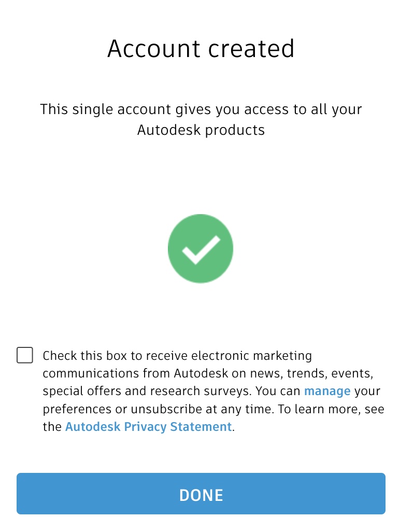
Task: Opt in to news and special offers
Action: pos(25,356)
